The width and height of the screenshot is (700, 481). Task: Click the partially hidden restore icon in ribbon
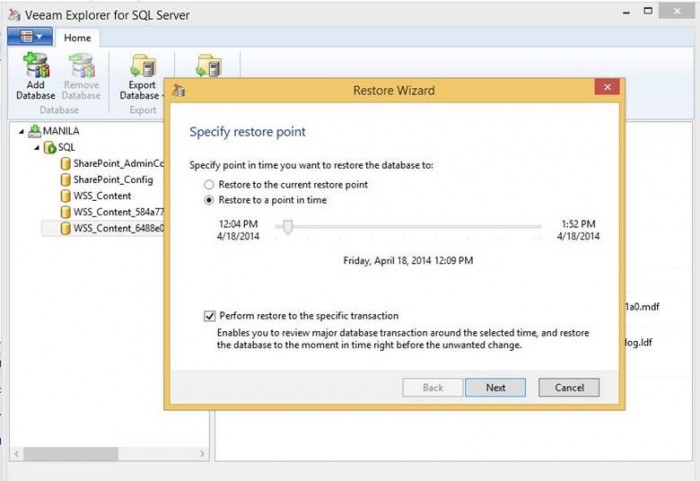[209, 66]
